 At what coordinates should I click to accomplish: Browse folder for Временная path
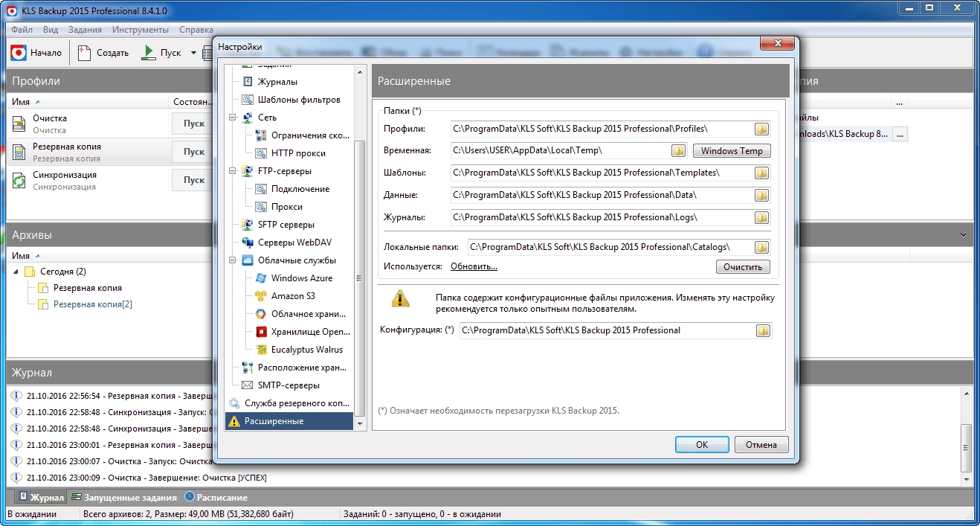coord(678,151)
